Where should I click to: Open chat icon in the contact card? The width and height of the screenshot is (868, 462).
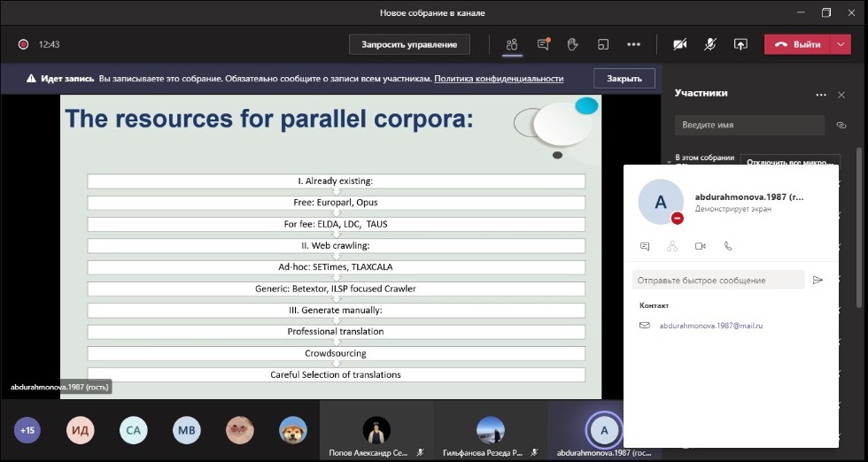pos(645,246)
